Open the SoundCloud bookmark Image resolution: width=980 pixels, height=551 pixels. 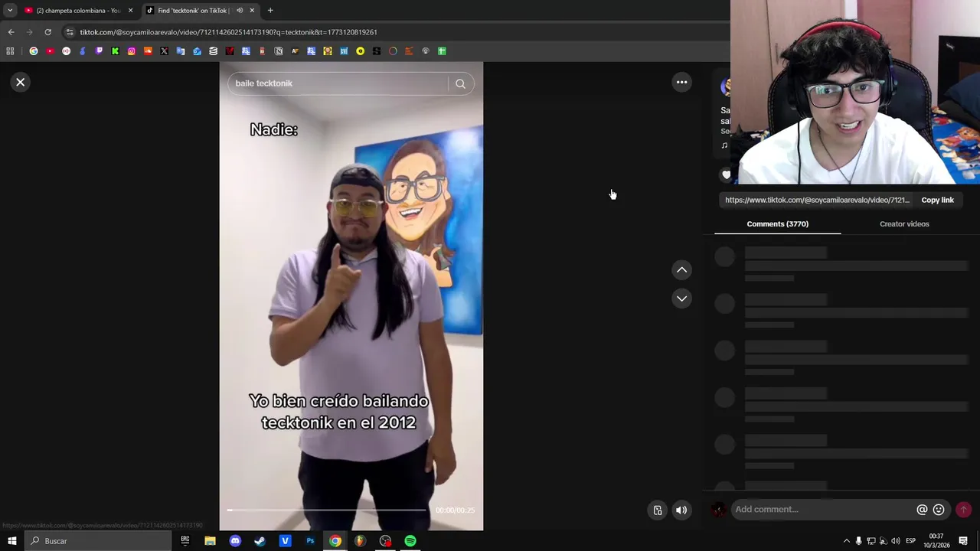click(148, 51)
